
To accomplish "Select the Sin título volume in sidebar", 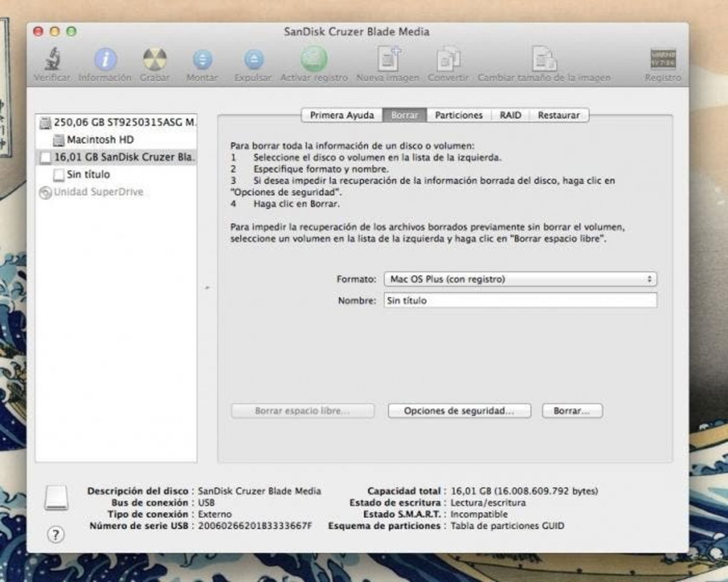I will [x=116, y=175].
